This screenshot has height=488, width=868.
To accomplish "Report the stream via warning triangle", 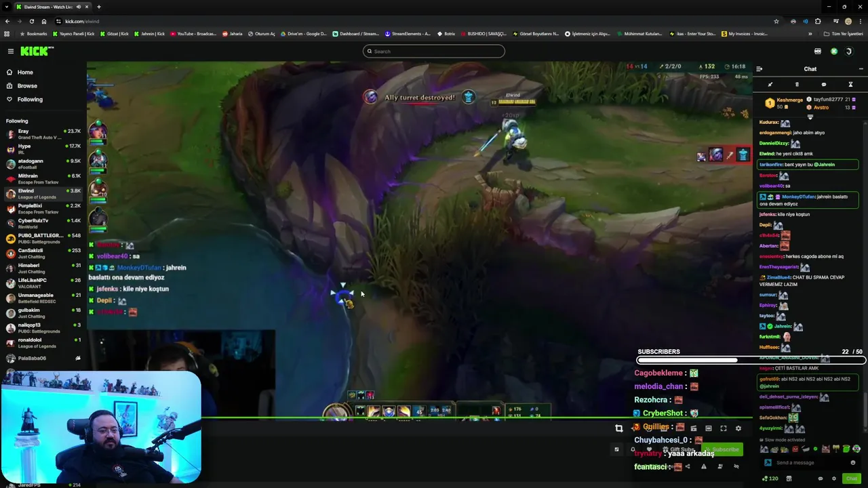I will coord(703,466).
